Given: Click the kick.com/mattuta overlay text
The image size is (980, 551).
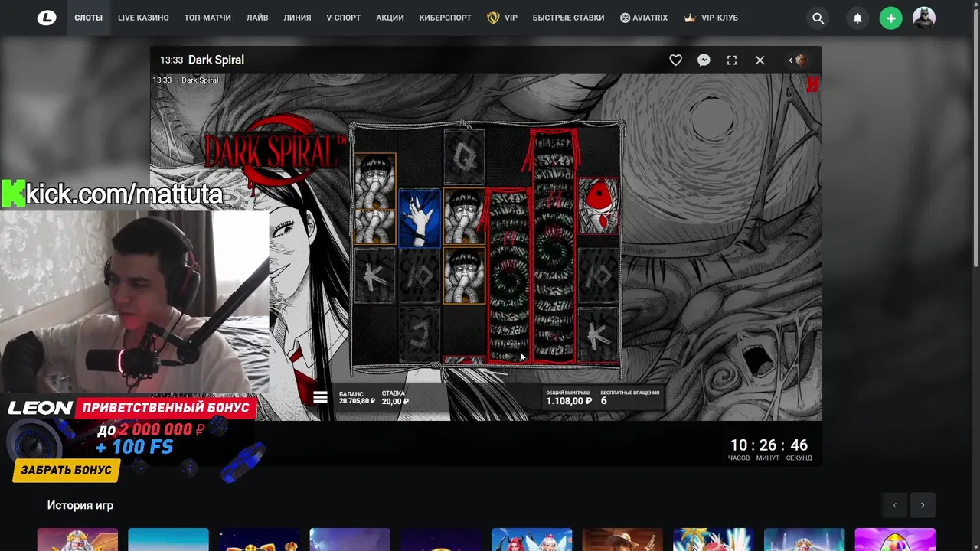Looking at the screenshot, I should coord(113,194).
